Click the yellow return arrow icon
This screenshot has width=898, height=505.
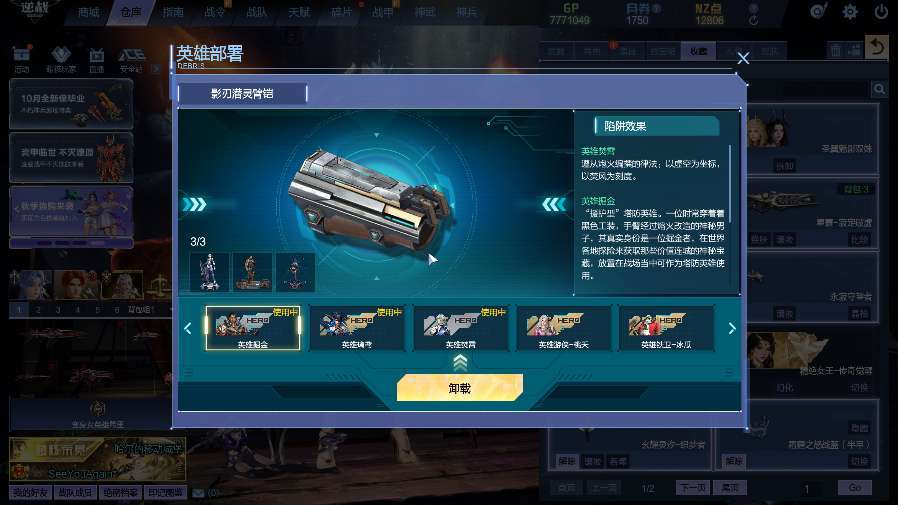(x=877, y=47)
